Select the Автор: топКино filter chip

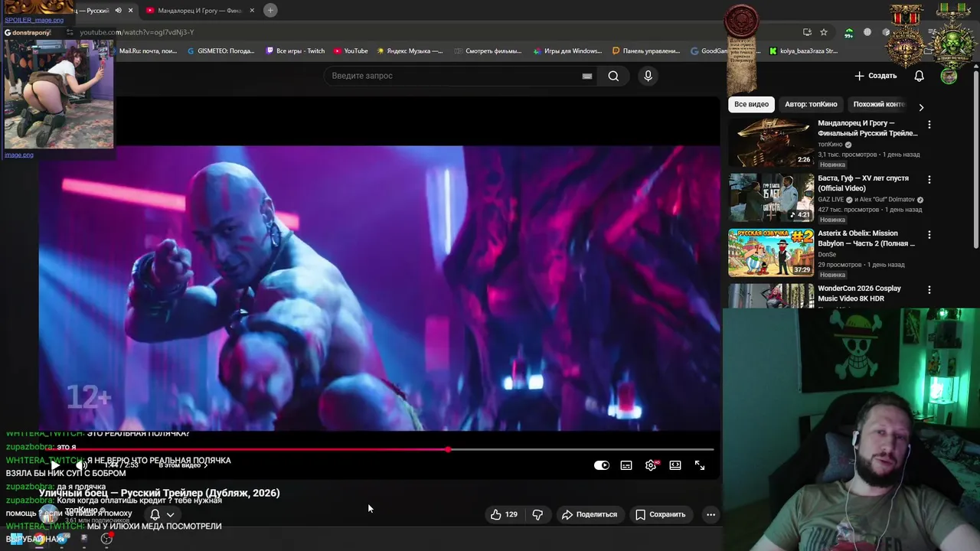811,104
